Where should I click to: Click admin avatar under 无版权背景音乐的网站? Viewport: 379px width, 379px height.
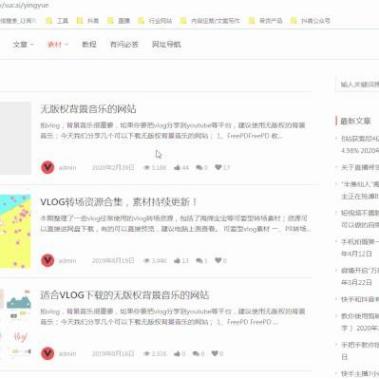click(48, 167)
